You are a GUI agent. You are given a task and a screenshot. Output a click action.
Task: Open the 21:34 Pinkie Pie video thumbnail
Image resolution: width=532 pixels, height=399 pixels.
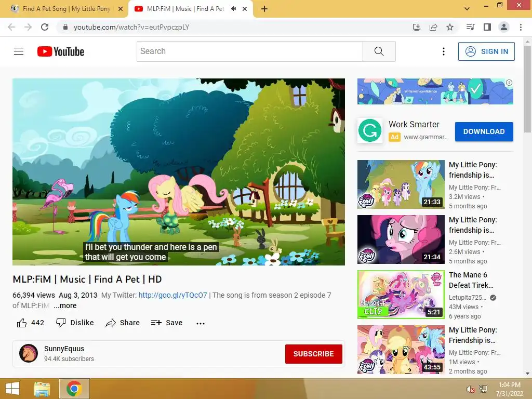pyautogui.click(x=401, y=240)
